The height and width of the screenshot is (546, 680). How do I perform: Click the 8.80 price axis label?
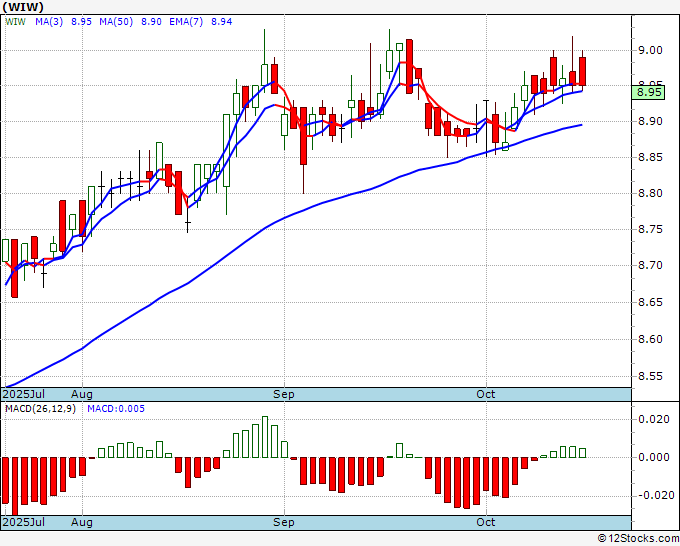point(651,193)
